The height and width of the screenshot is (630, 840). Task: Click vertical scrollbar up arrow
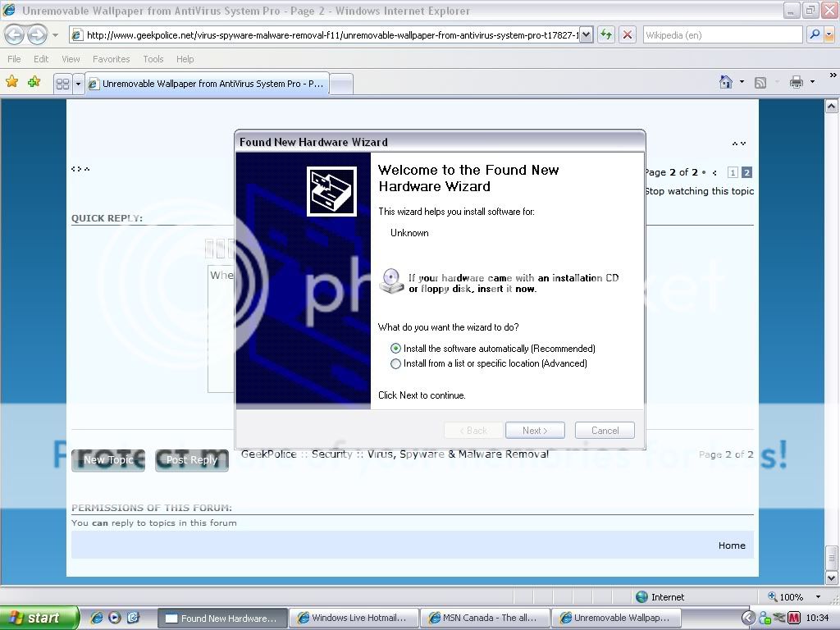(x=831, y=107)
